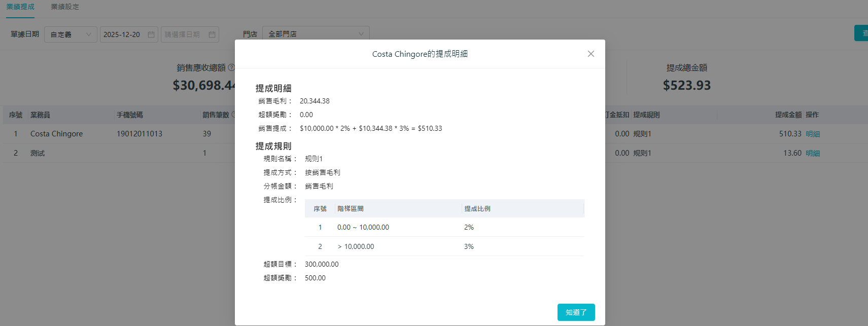Click the start date field showing 2025-12-20
The image size is (868, 326).
(x=124, y=34)
